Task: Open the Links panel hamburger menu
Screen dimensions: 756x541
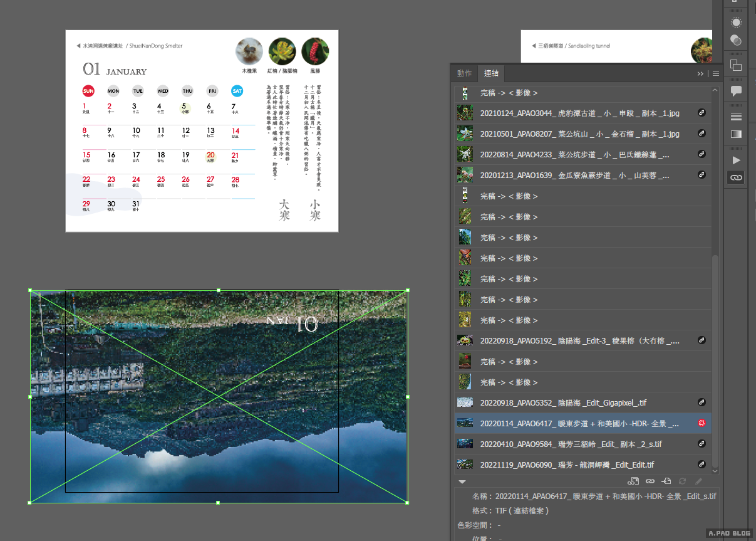Action: click(x=715, y=73)
